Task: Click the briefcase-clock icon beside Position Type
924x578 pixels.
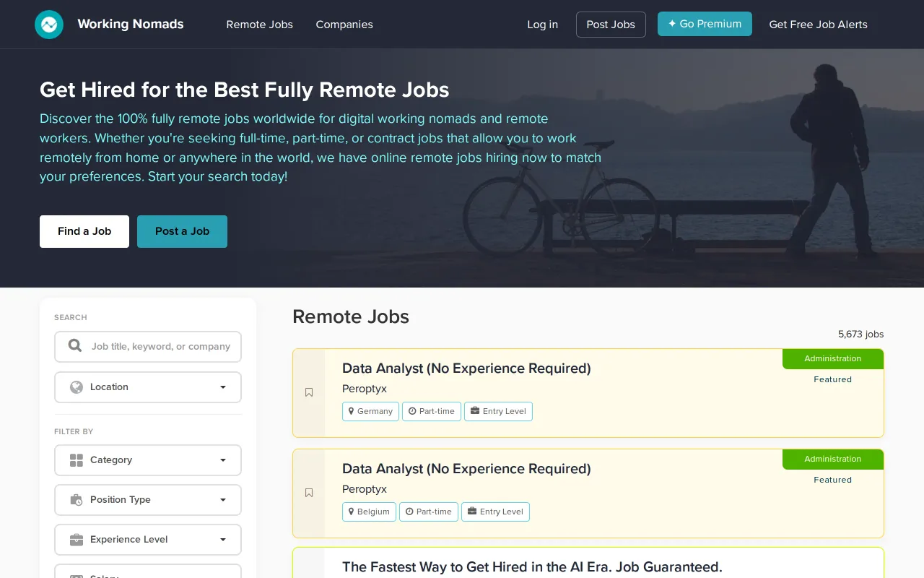Action: coord(77,500)
